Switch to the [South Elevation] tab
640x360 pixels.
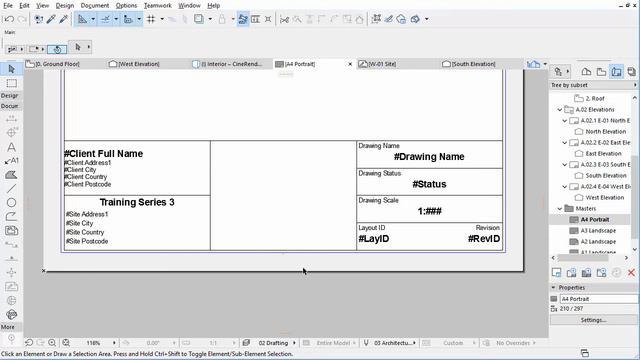(x=473, y=64)
